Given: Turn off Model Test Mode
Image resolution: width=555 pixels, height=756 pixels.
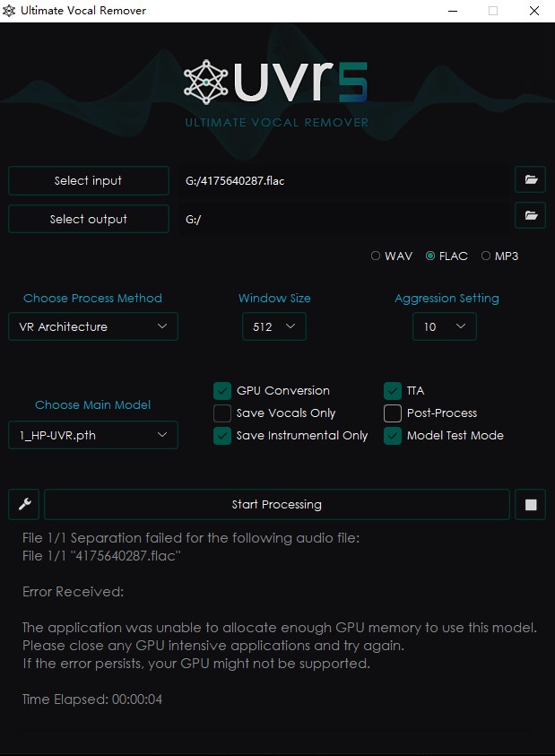Looking at the screenshot, I should click(x=392, y=435).
